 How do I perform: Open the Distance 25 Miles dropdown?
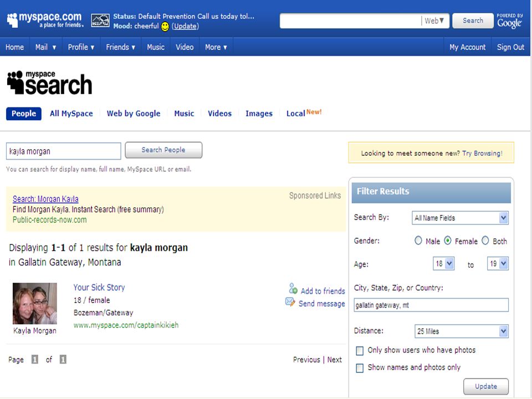click(x=462, y=331)
